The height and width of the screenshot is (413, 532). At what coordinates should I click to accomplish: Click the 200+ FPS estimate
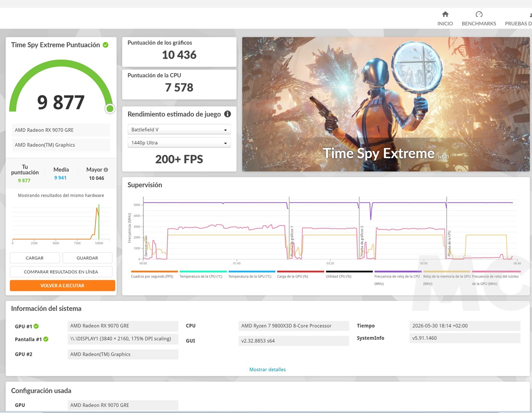click(179, 159)
